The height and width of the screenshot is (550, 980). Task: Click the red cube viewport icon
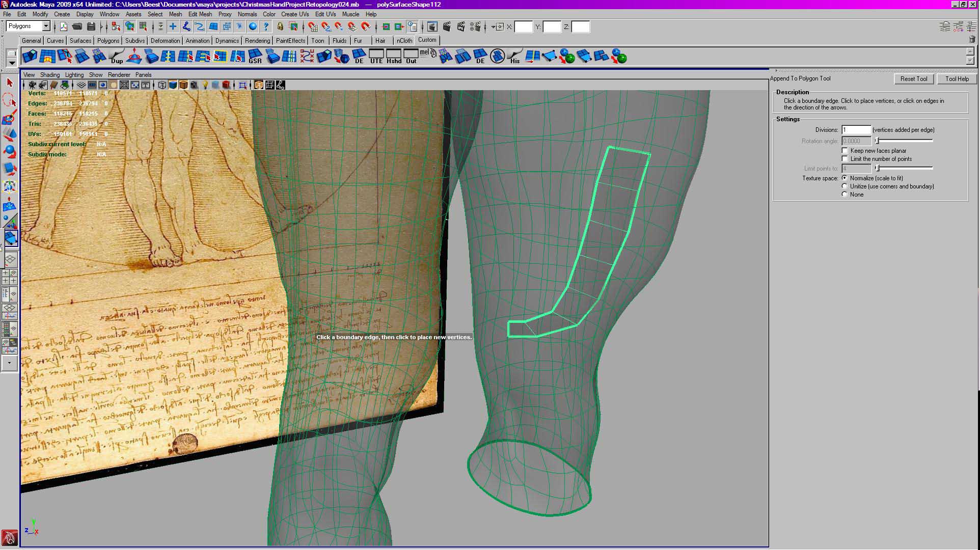[x=226, y=85]
